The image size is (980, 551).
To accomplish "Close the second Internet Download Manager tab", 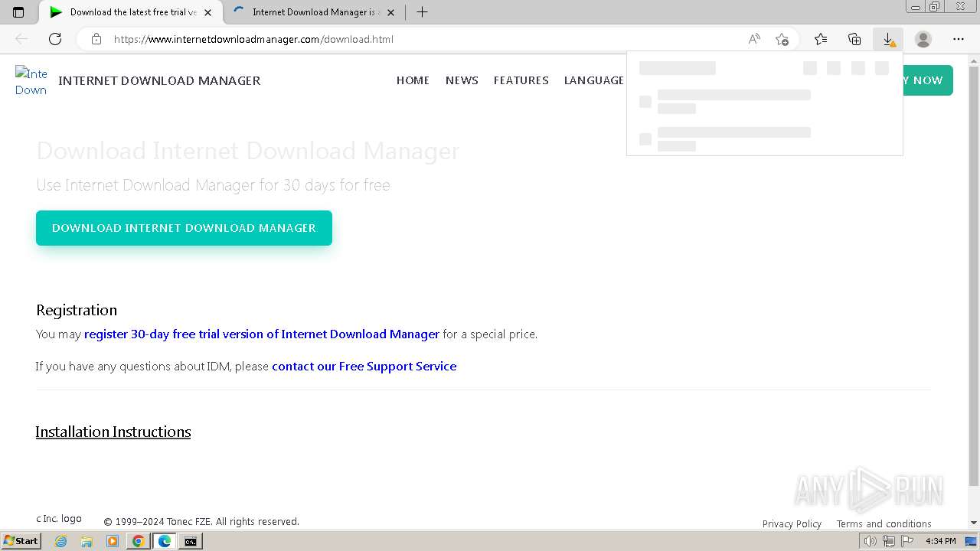I will click(390, 12).
